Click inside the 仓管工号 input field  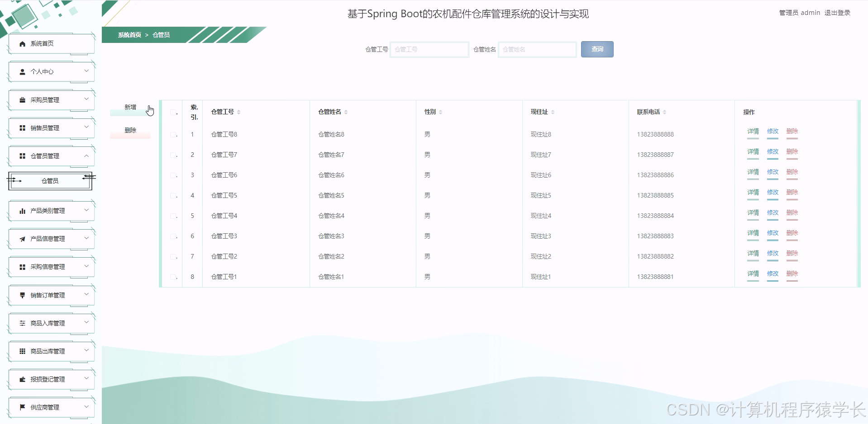coord(429,49)
